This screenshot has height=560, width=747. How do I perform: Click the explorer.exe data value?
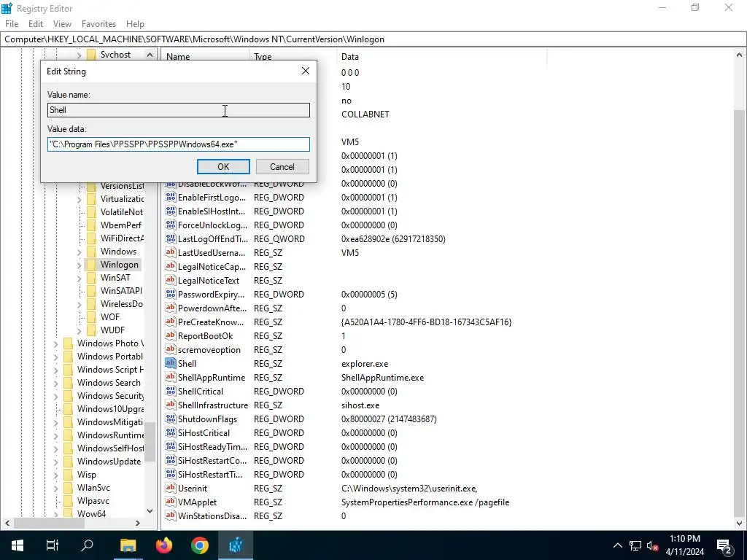coord(365,363)
